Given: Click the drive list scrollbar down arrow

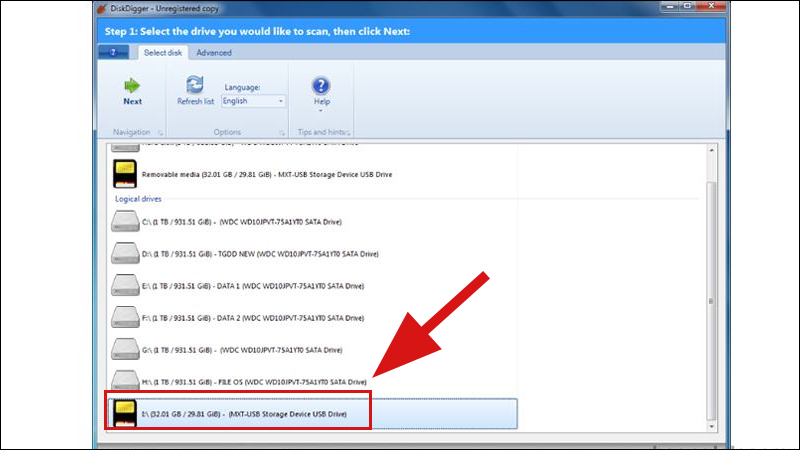Looking at the screenshot, I should [711, 427].
